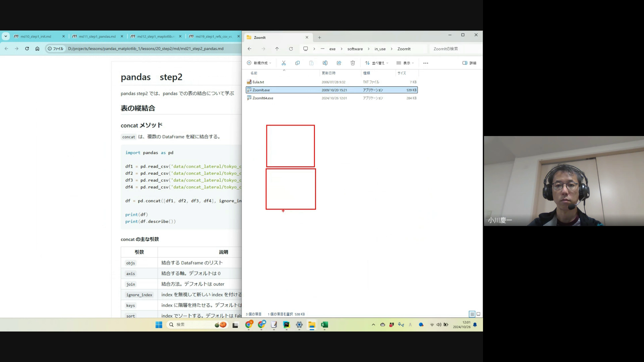This screenshot has height=362, width=644.
Task: Switch to details list view layout
Action: pos(472,314)
